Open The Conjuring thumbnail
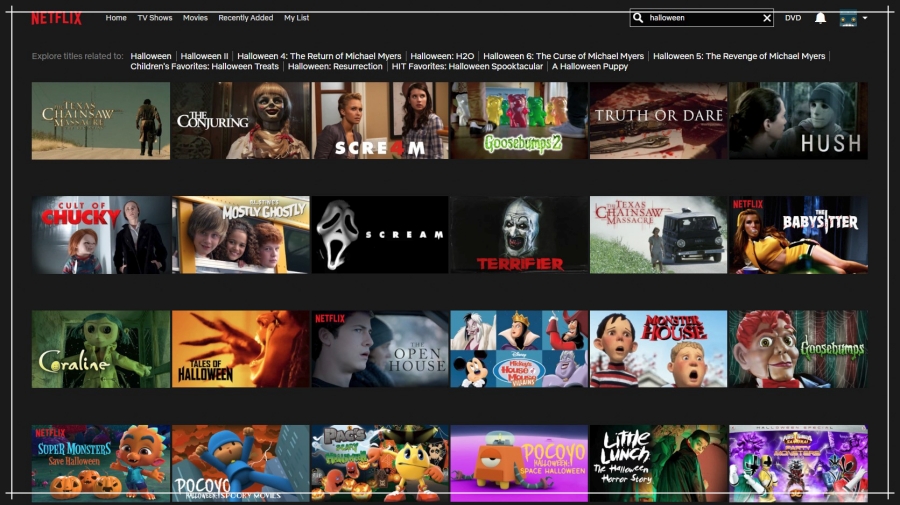 240,121
